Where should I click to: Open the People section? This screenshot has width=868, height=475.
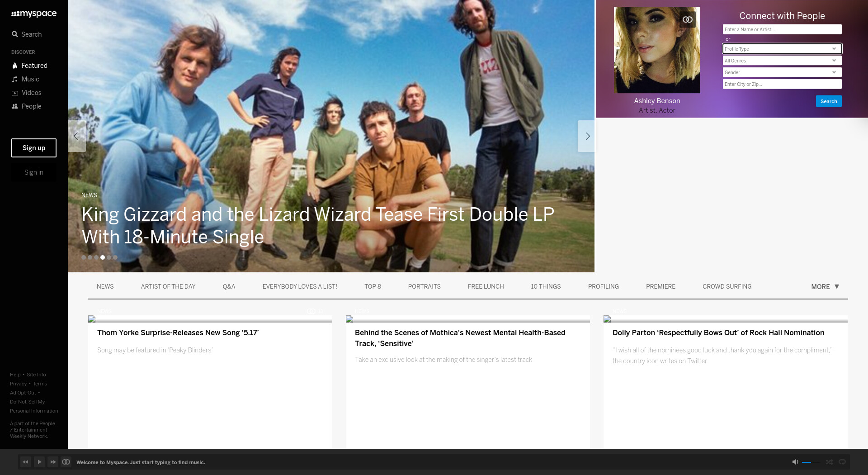26,106
